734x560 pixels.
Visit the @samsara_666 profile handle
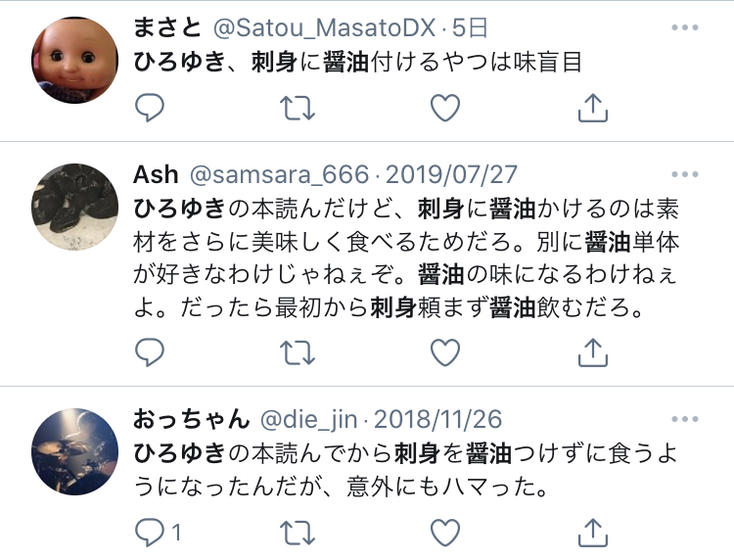[x=280, y=174]
